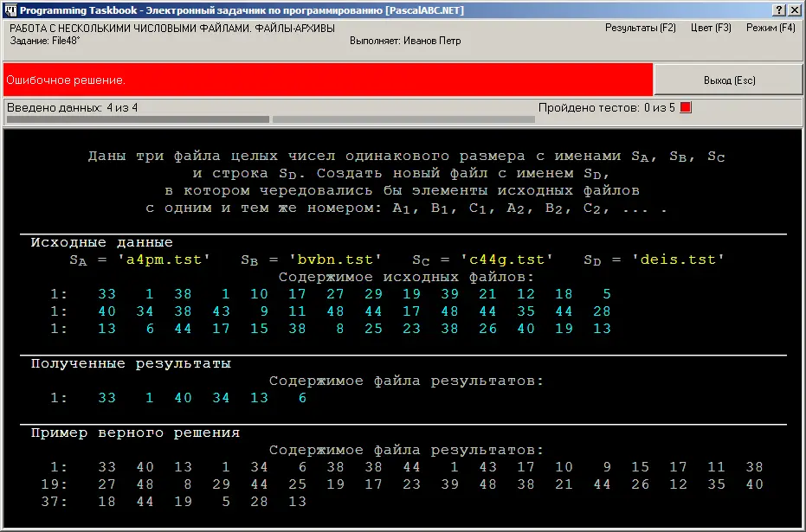Select the Пройдено тестов: 0 из 5 label
Image resolution: width=806 pixels, height=532 pixels.
tap(607, 108)
